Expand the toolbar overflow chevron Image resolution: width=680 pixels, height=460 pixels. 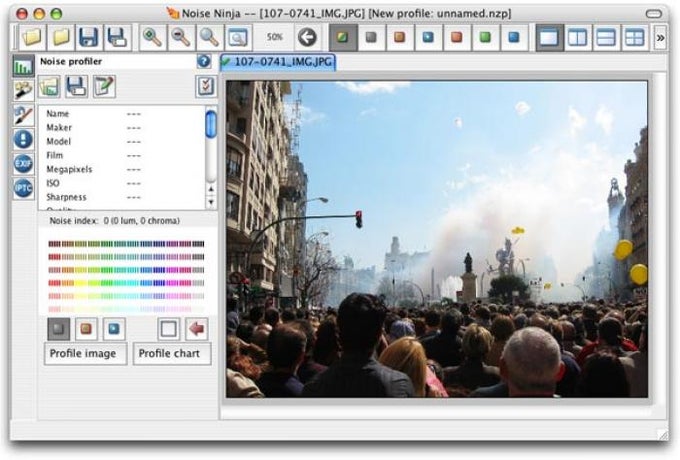[x=660, y=38]
